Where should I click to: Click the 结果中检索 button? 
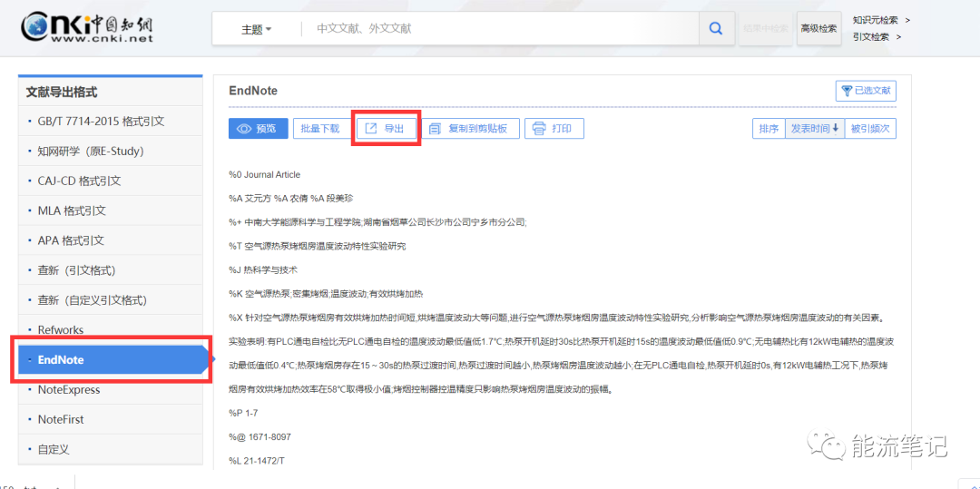[x=766, y=28]
